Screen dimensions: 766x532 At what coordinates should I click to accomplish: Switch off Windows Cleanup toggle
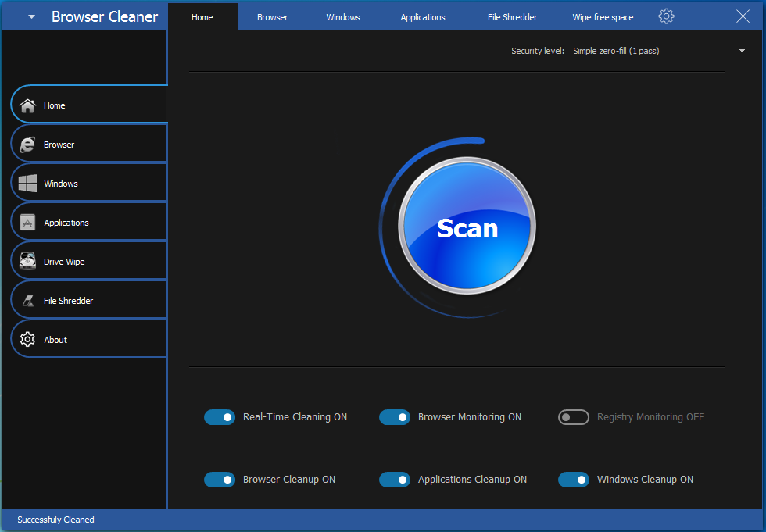coord(574,480)
